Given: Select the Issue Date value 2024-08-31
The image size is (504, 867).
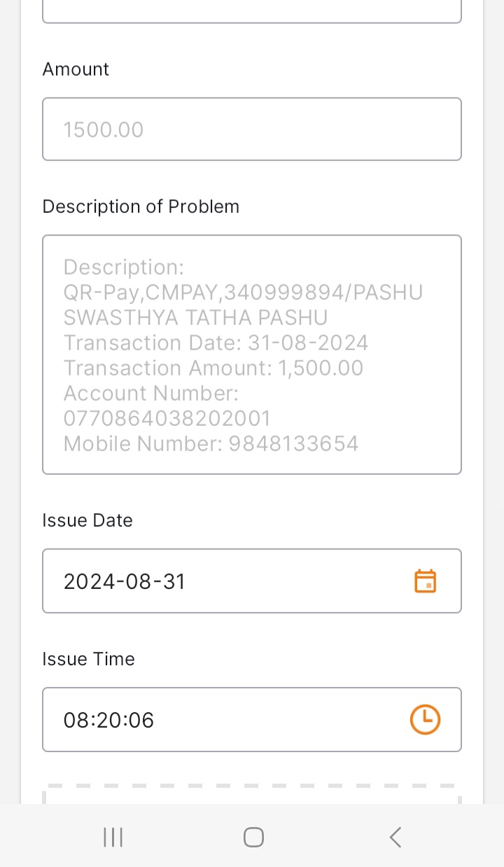Looking at the screenshot, I should point(125,581).
